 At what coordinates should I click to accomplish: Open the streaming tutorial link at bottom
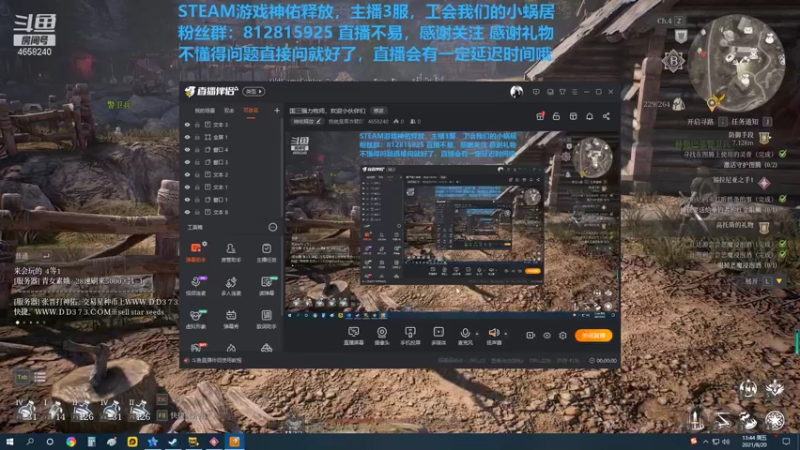pos(216,360)
